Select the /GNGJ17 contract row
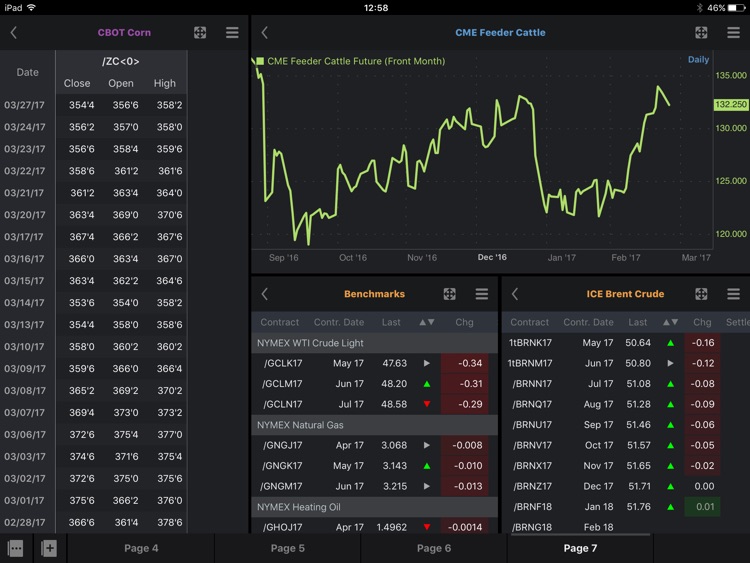Screen dimensions: 750x563 [375, 445]
